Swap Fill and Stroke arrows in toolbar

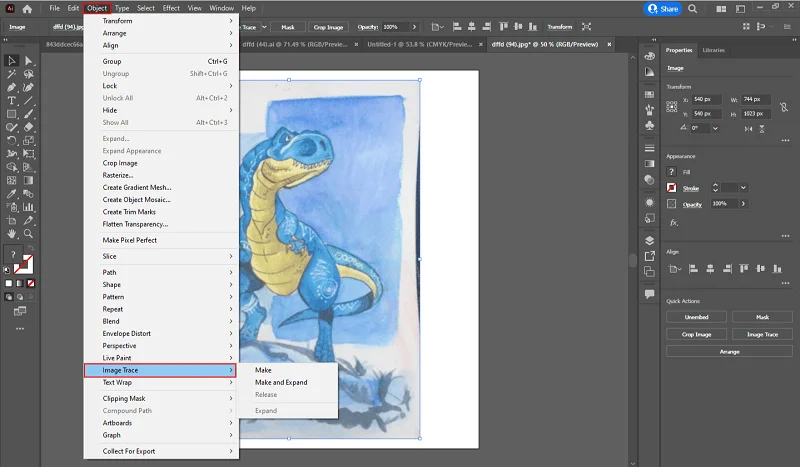(31, 248)
